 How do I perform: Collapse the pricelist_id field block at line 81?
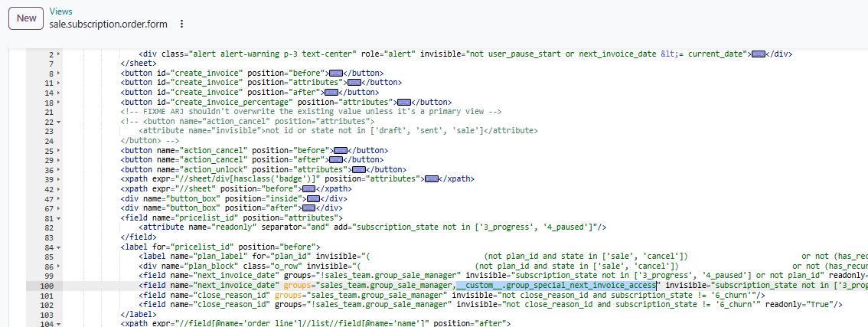[59, 217]
